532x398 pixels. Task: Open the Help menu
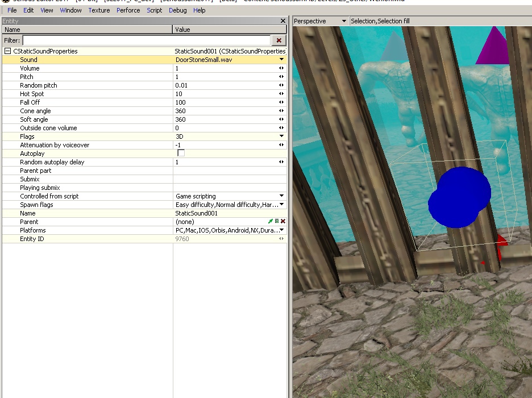tap(199, 10)
